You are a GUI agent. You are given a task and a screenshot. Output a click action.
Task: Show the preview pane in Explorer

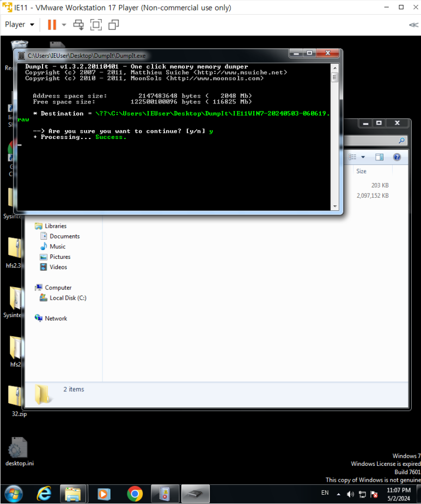click(x=379, y=157)
